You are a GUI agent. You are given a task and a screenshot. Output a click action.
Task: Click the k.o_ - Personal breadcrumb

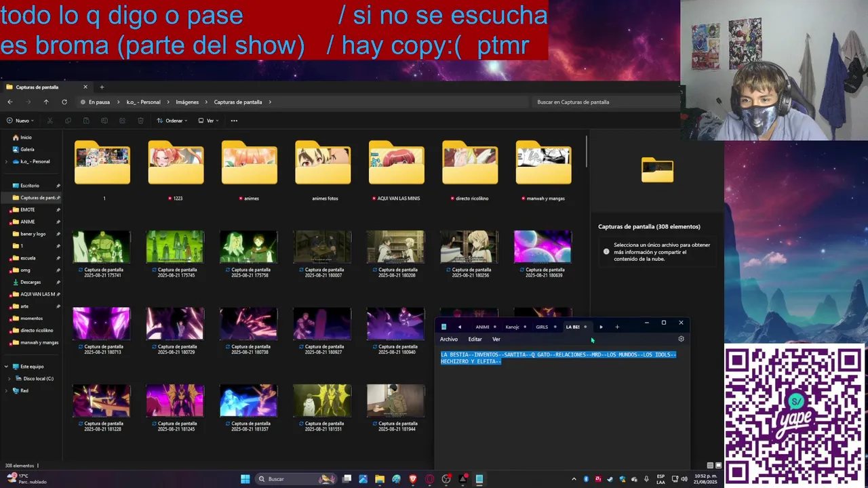[144, 102]
